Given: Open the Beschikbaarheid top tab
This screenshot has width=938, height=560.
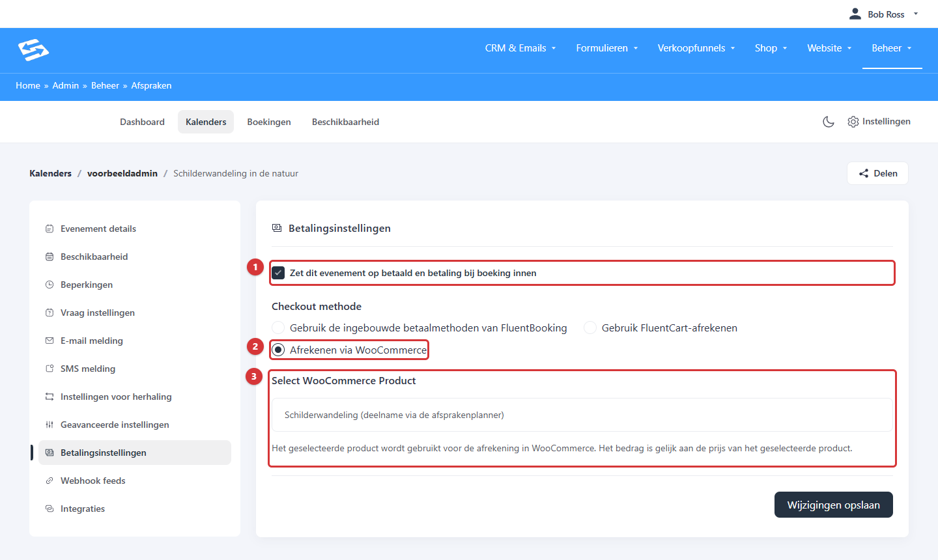Looking at the screenshot, I should 345,122.
